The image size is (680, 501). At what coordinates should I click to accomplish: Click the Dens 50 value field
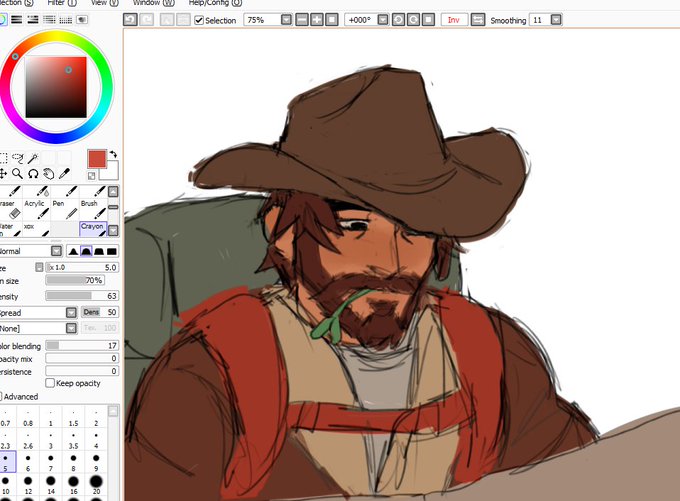[x=100, y=312]
